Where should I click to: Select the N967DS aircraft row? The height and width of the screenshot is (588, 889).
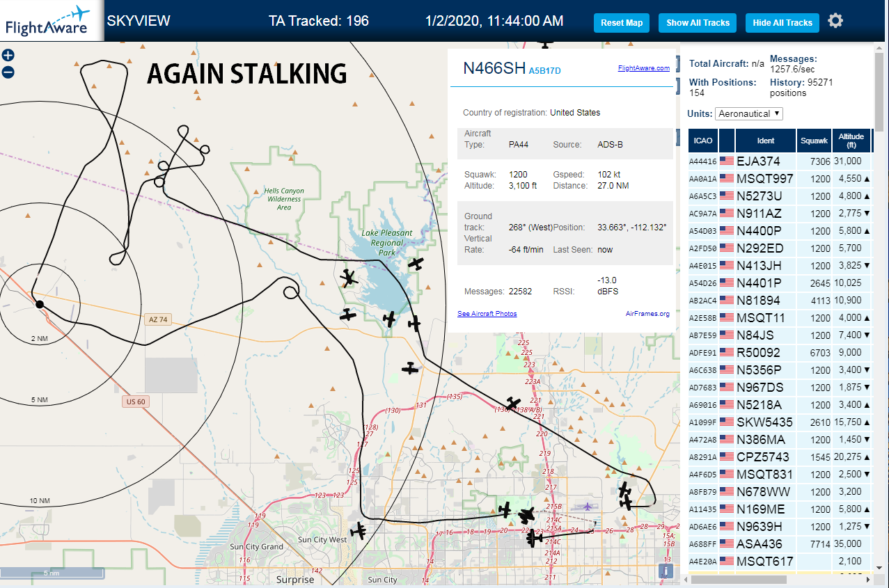click(781, 387)
